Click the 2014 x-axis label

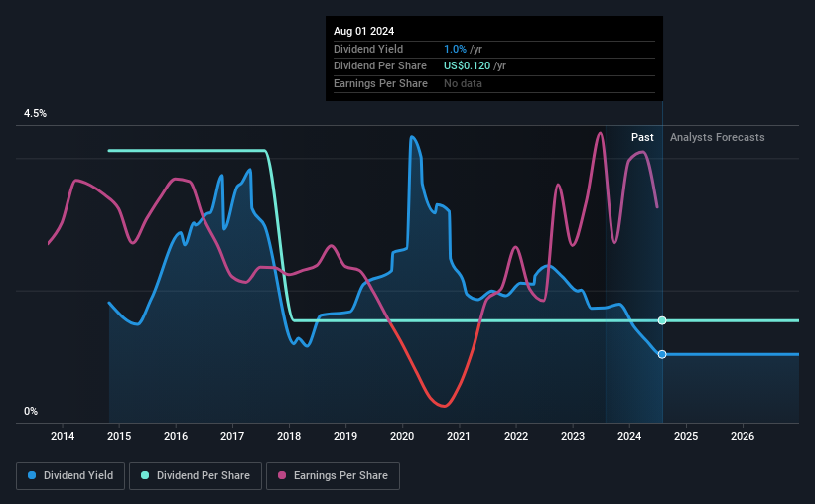63,436
